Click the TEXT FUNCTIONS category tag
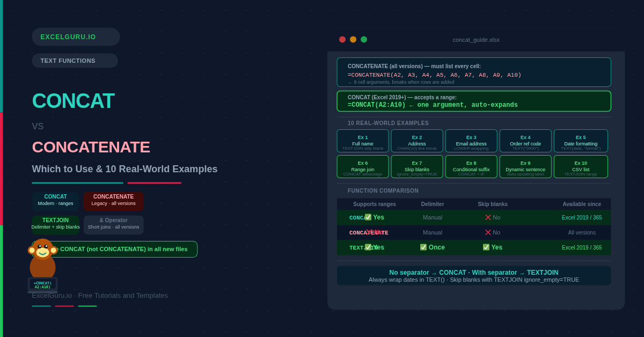 tap(75, 61)
